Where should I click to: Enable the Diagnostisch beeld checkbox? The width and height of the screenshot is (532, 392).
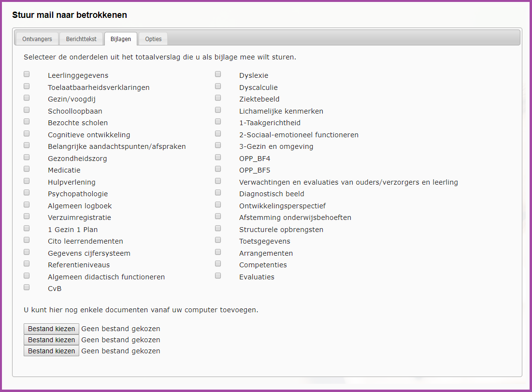click(218, 193)
